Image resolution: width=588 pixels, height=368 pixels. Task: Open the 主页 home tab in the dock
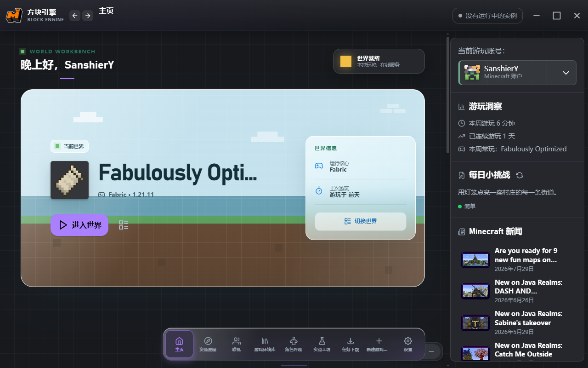point(180,344)
